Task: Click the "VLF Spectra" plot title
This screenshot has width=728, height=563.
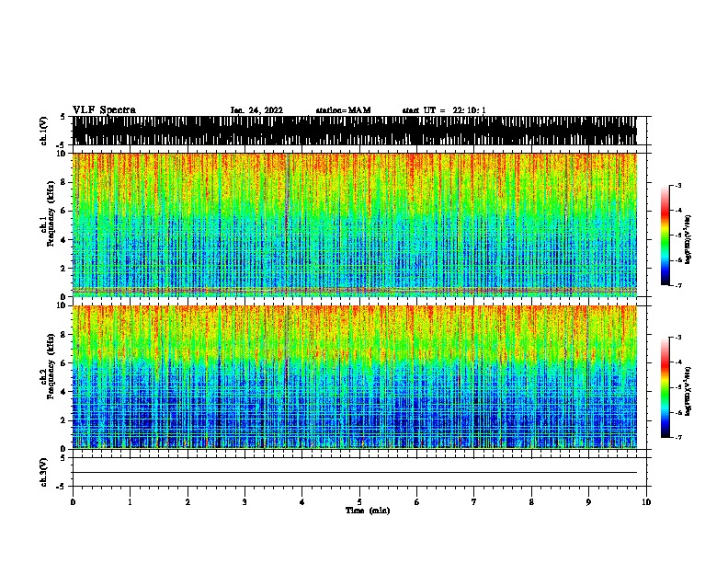Action: pos(104,109)
